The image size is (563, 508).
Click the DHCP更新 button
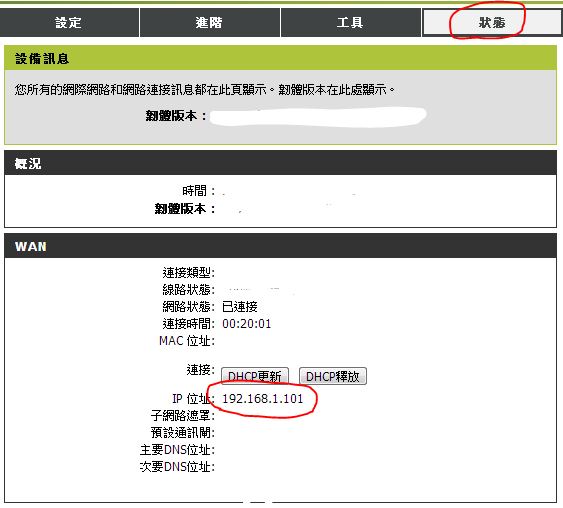[255, 376]
